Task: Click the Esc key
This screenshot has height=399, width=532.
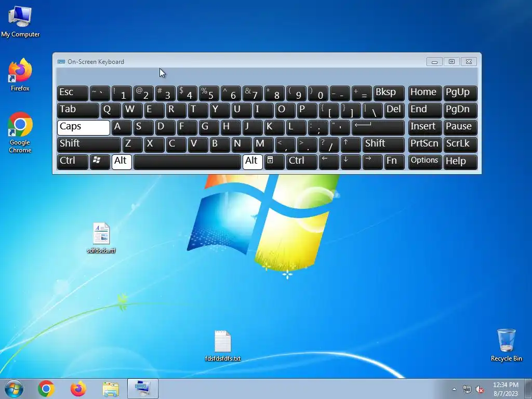Action: pos(73,94)
